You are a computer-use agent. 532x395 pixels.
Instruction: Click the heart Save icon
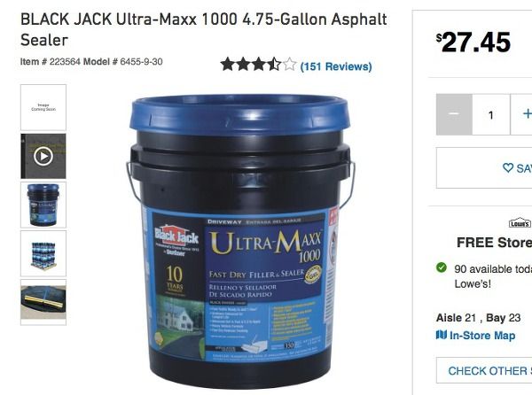[508, 167]
